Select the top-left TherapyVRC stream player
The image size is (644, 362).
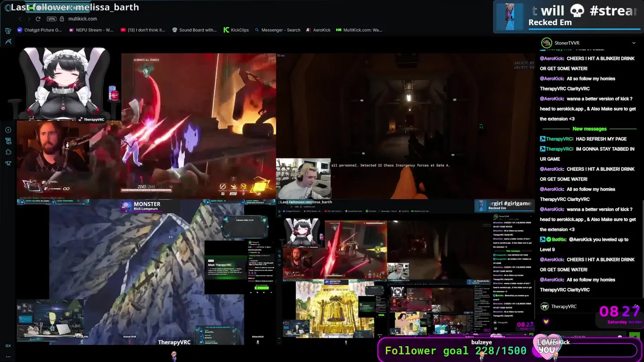[x=146, y=124]
